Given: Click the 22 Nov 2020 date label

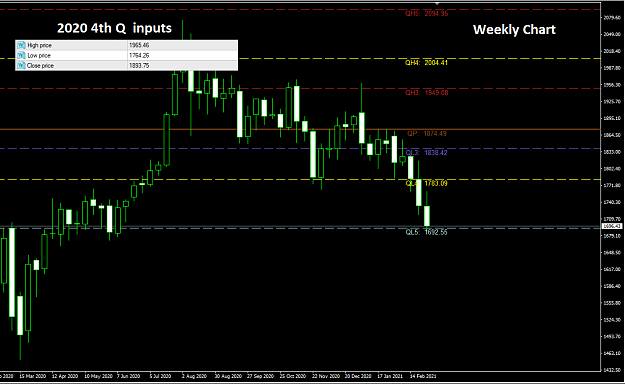Looking at the screenshot, I should [x=326, y=376].
